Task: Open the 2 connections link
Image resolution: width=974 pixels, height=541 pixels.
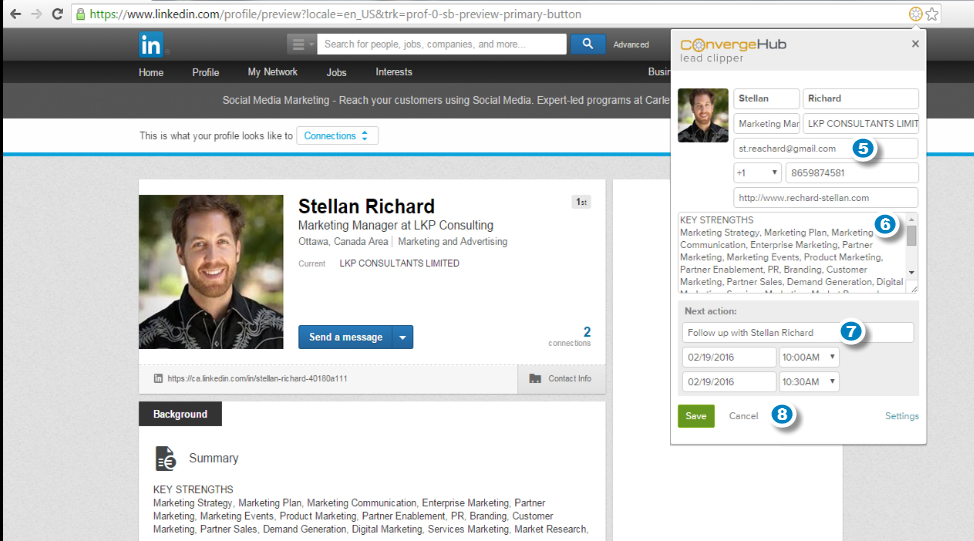Action: [570, 336]
